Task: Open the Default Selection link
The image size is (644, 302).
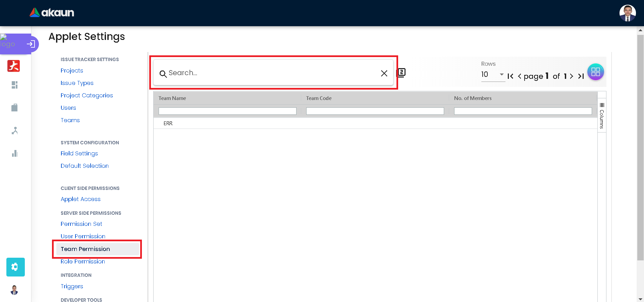Action: (x=85, y=166)
